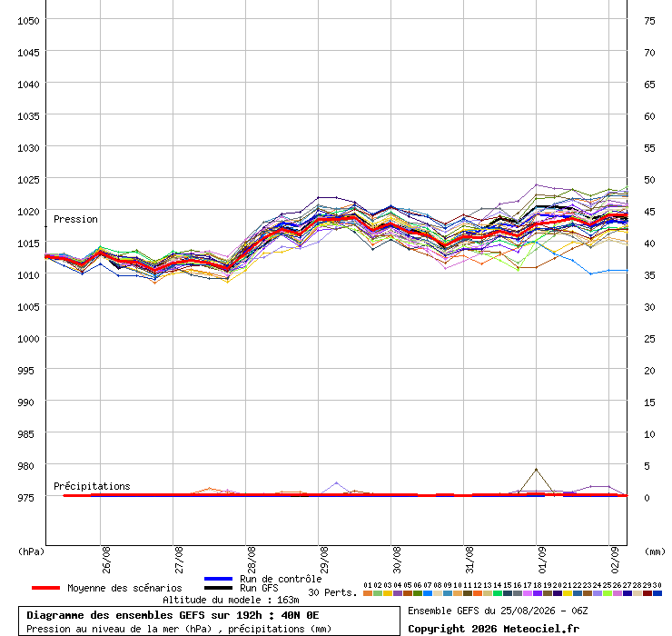The height and width of the screenshot is (636, 672).
Task: Click the 'Run de contrôle' label
Action: [281, 579]
